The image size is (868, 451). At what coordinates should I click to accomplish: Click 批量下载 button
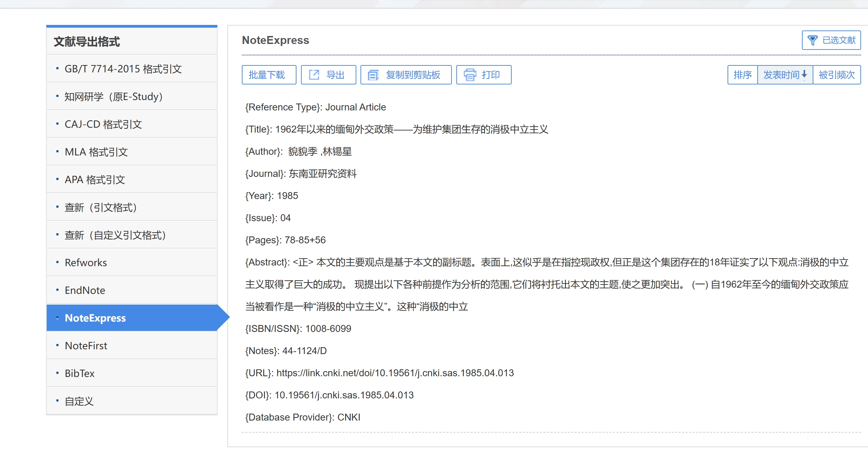click(269, 75)
